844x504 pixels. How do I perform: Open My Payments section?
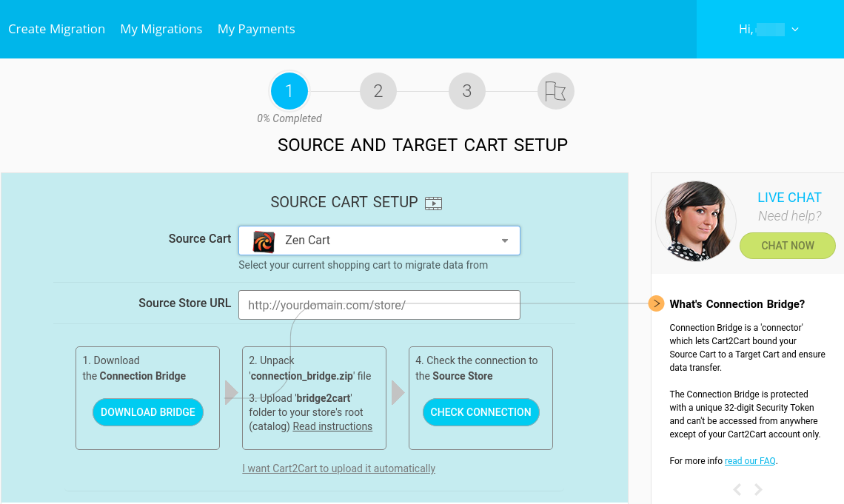tap(256, 29)
